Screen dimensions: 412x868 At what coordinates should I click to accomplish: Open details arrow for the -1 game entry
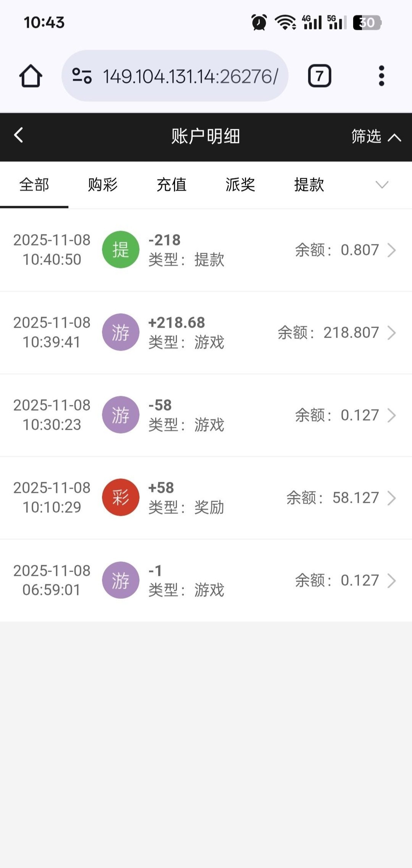391,580
